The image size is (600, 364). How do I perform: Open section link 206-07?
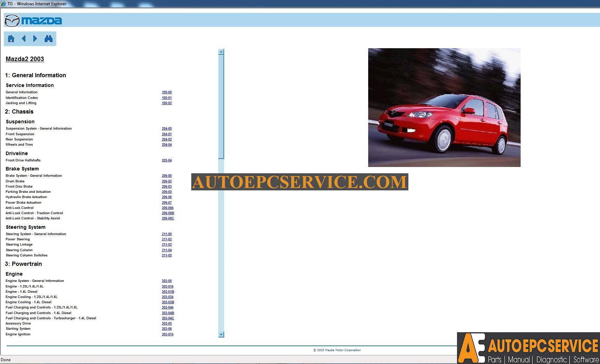point(167,203)
